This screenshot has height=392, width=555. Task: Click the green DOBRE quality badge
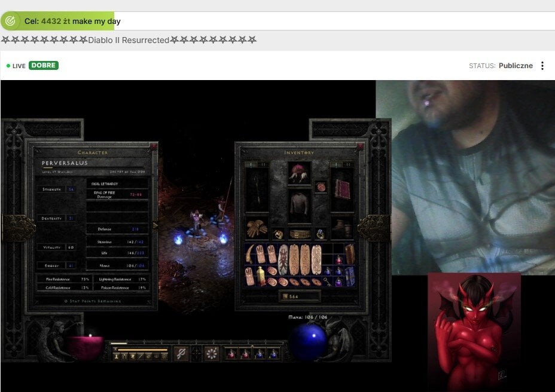44,66
